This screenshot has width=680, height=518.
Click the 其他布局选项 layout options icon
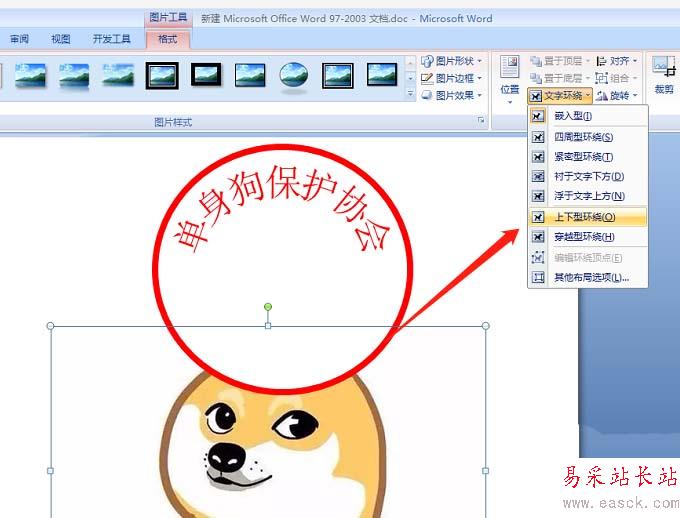click(x=538, y=277)
